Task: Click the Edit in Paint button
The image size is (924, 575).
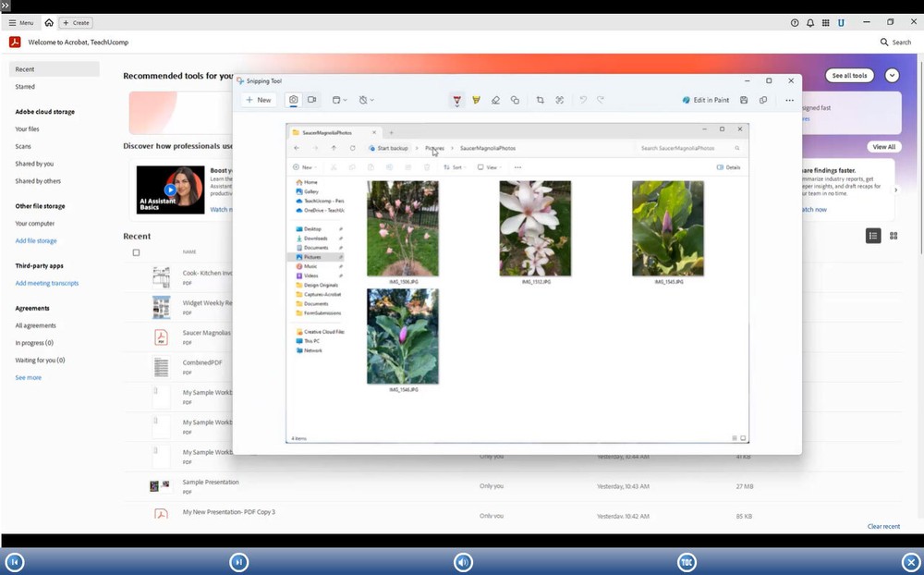Action: click(x=706, y=100)
